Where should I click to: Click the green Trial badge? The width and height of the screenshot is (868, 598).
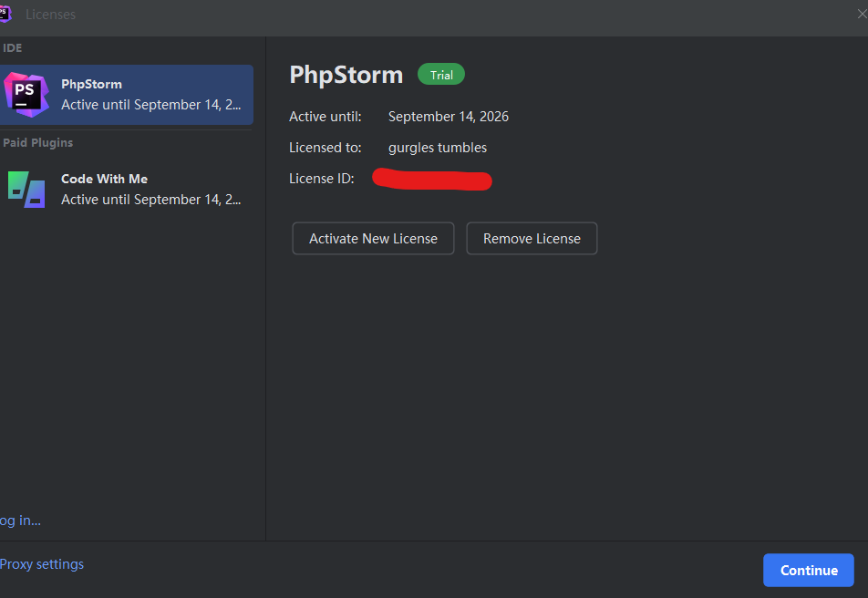point(441,75)
